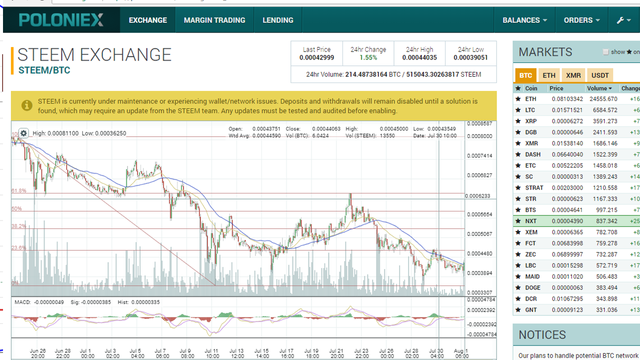Viewport: 640px width, 360px height.
Task: Go to the Exchange tab
Action: [148, 20]
